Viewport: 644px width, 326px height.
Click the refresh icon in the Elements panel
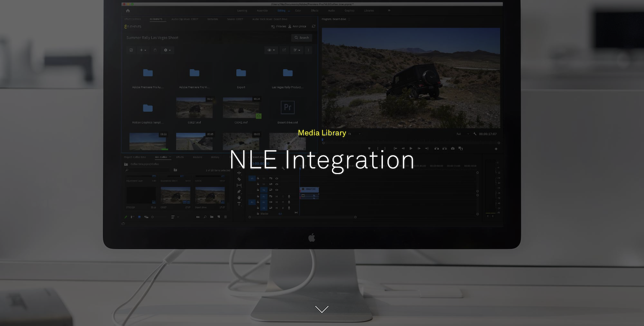(x=313, y=26)
